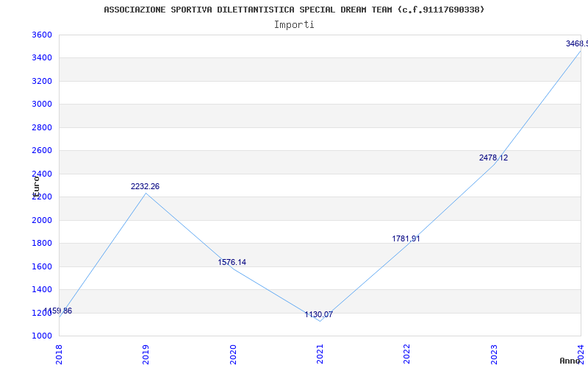Click the 3468 peak value label

pos(576,44)
